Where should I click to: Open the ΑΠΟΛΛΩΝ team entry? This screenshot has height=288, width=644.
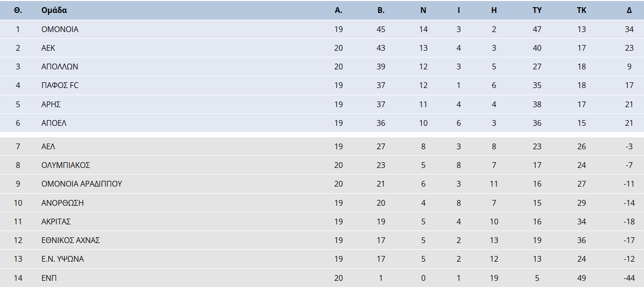pyautogui.click(x=60, y=66)
